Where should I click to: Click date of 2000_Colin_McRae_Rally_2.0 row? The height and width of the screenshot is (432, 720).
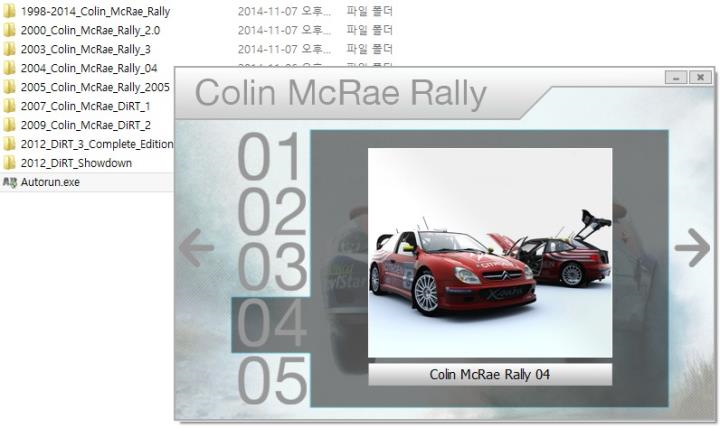click(x=284, y=30)
